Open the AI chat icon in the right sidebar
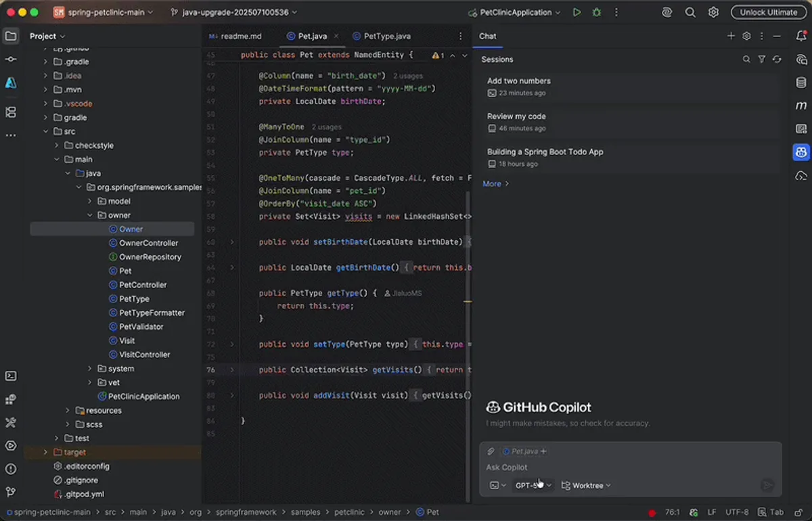 (801, 60)
